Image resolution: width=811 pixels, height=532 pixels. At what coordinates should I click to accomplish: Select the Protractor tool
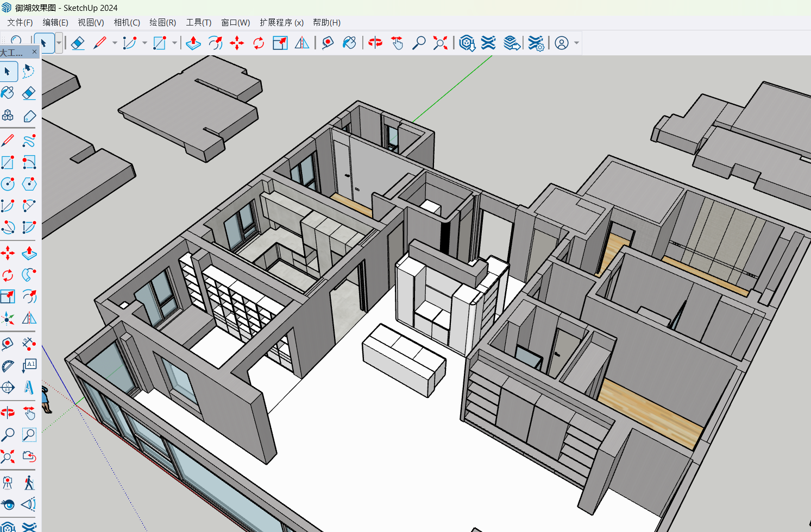(x=8, y=366)
